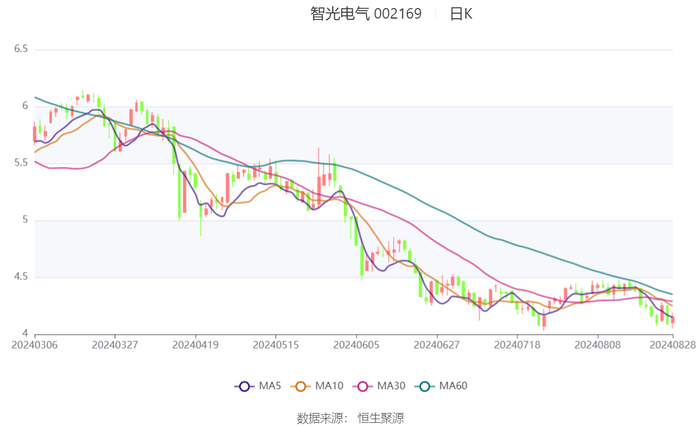Click the 恒生聚源 data source text
The image size is (700, 426).
click(x=384, y=417)
